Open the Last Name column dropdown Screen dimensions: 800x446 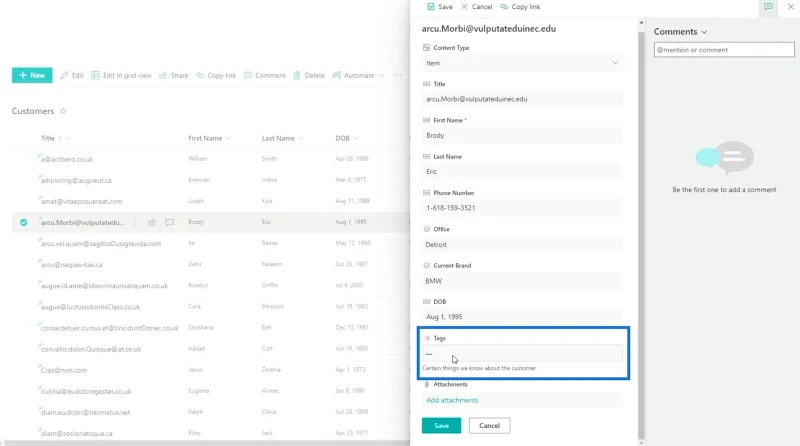point(301,138)
